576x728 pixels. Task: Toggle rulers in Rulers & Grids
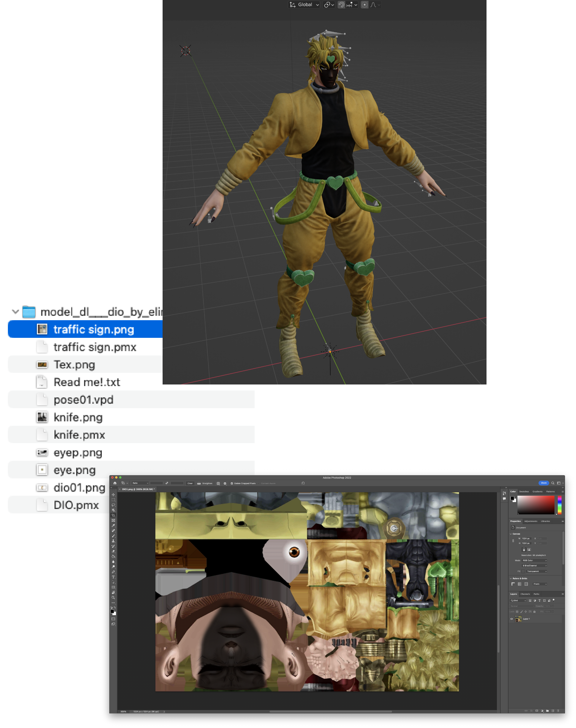coord(513,584)
